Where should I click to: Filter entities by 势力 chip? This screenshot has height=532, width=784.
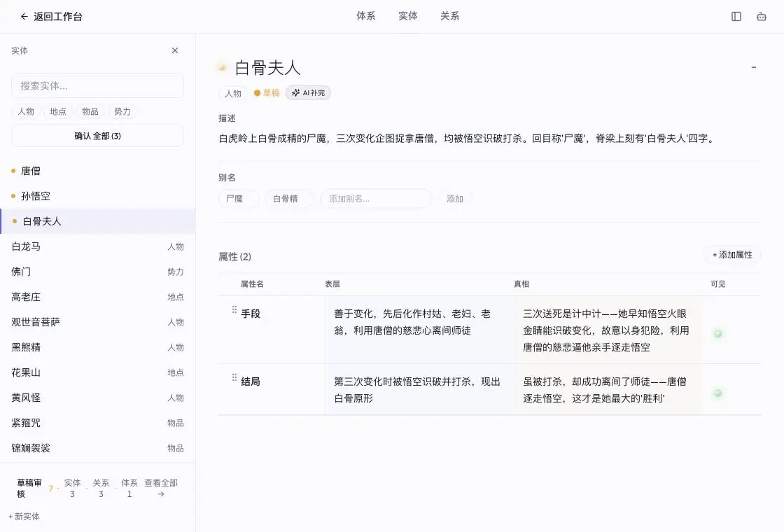tap(122, 111)
